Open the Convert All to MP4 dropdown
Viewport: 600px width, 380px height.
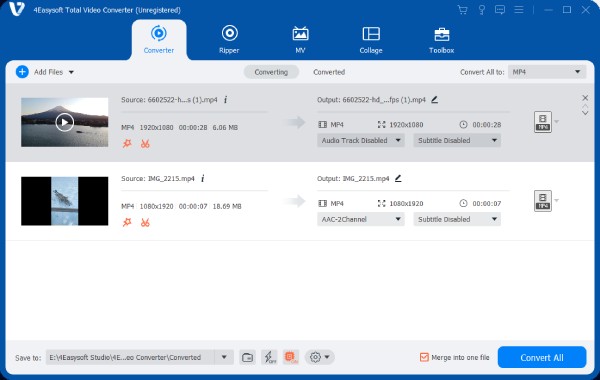pyautogui.click(x=547, y=72)
